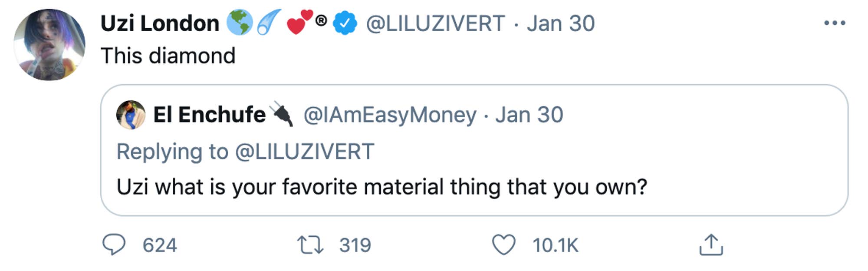Viewport: 868px width, 271px height.
Task: Click the blue verified badge
Action: click(345, 23)
